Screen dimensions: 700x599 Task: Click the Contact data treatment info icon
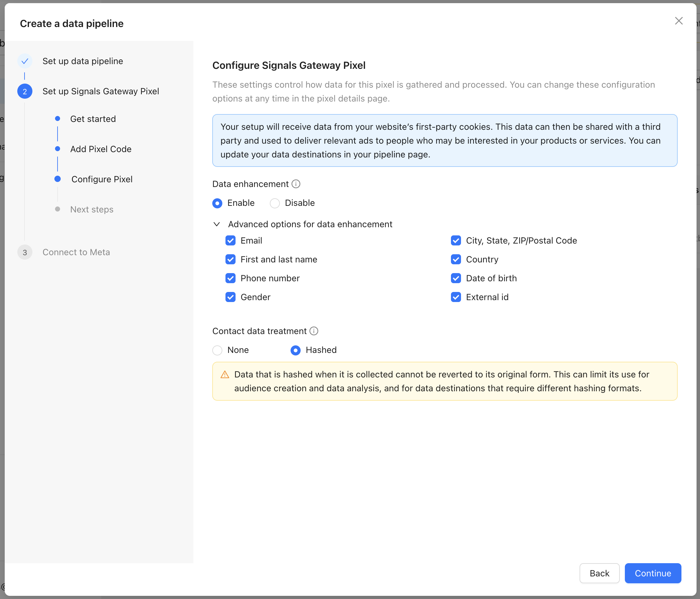click(x=314, y=331)
